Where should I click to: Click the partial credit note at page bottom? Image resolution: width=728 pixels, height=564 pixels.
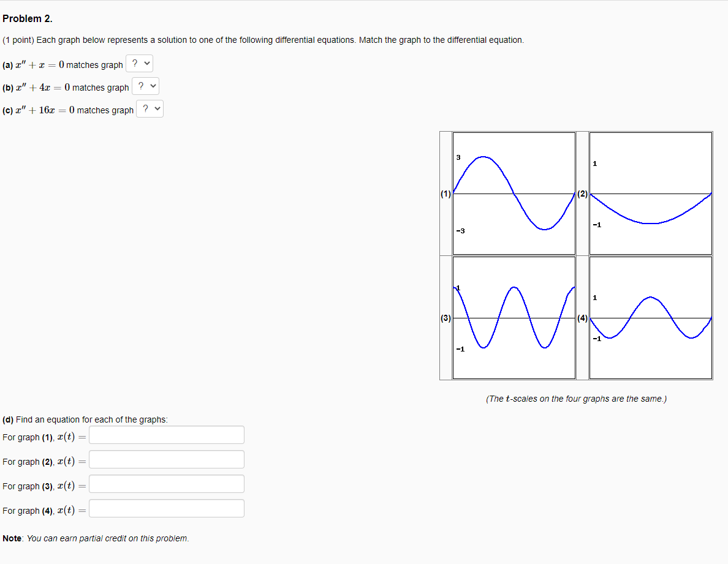(96, 538)
